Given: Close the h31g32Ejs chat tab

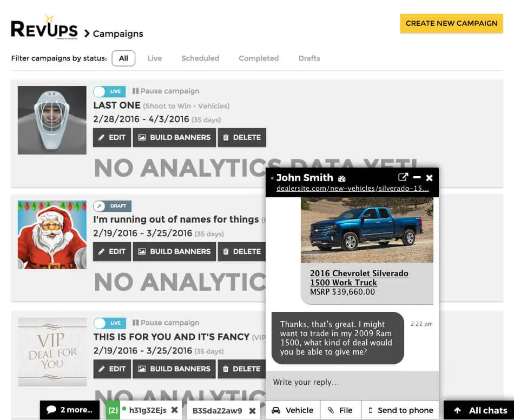Looking at the screenshot, I should point(175,410).
